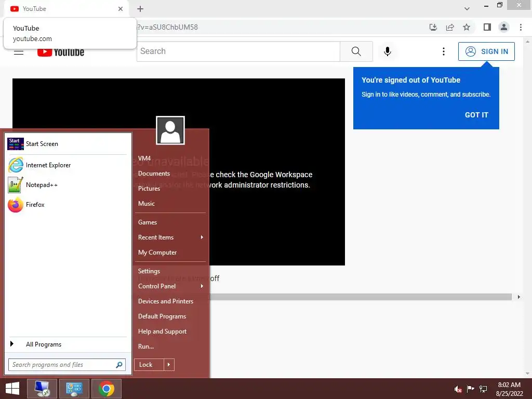This screenshot has height=399, width=532.
Task: Open Devices and Printers
Action: pos(166,301)
